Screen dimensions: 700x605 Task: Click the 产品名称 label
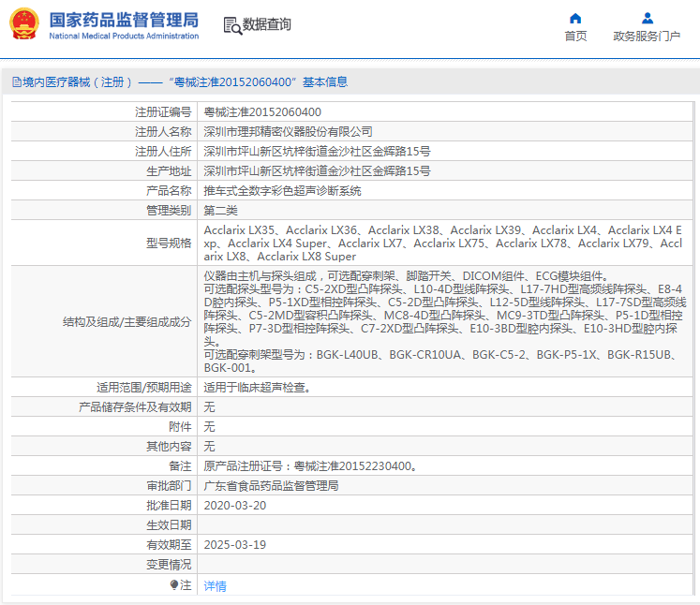tap(169, 190)
